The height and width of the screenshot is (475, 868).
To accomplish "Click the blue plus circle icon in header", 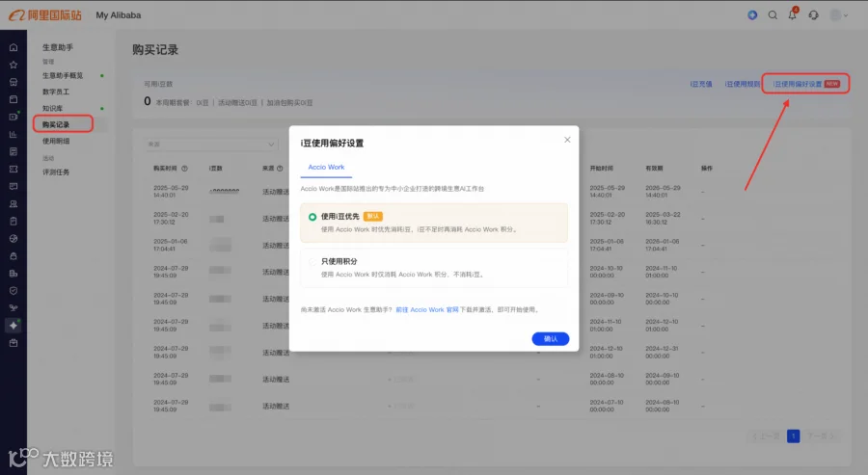I will pos(752,15).
